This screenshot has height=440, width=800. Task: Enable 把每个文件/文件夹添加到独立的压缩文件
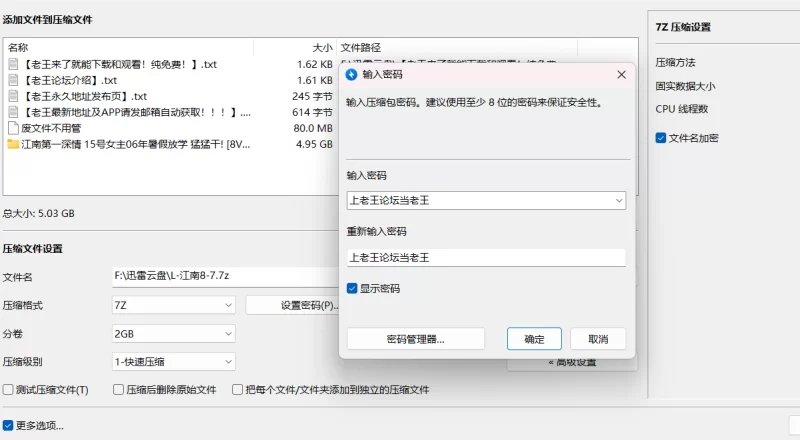click(x=237, y=389)
